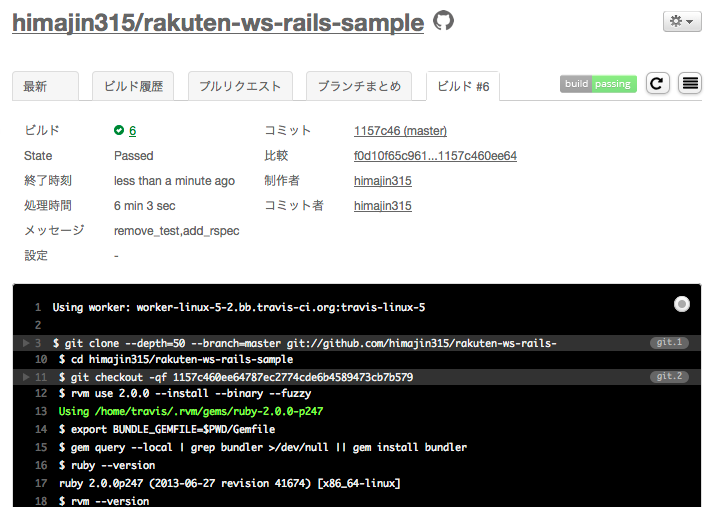Open himajin315/rakuten-ws-rails-sample repository title link
The width and height of the screenshot is (721, 507).
[x=218, y=23]
